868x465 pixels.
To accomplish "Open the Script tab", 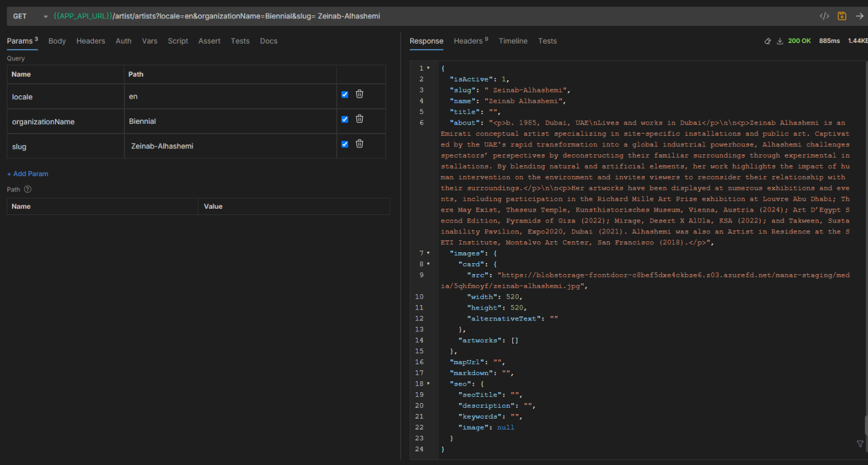I will pyautogui.click(x=178, y=41).
